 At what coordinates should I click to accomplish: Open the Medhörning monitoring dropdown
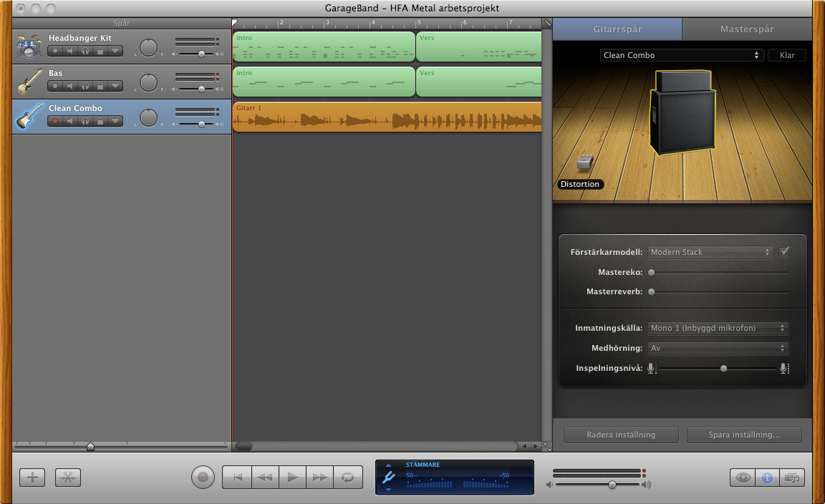pos(718,348)
